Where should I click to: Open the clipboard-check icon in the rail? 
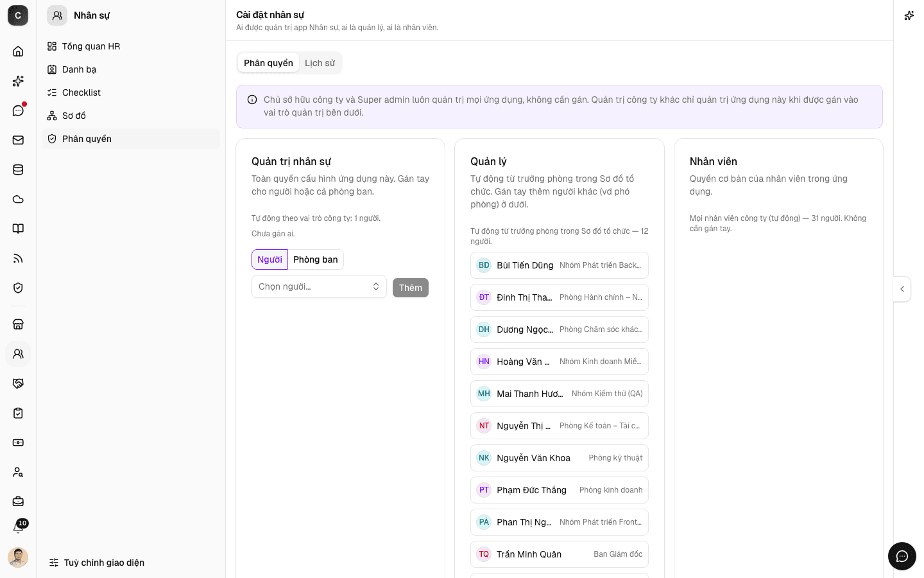tap(18, 413)
